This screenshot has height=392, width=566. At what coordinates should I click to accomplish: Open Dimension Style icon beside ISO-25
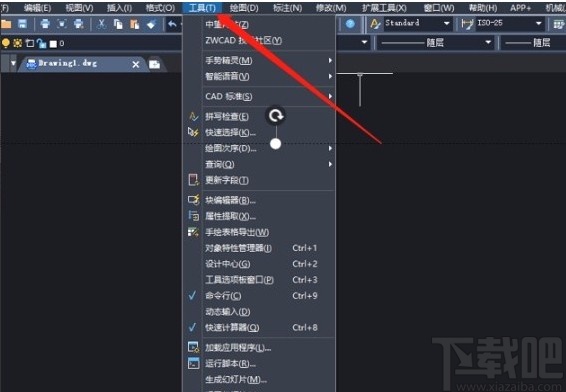[467, 24]
